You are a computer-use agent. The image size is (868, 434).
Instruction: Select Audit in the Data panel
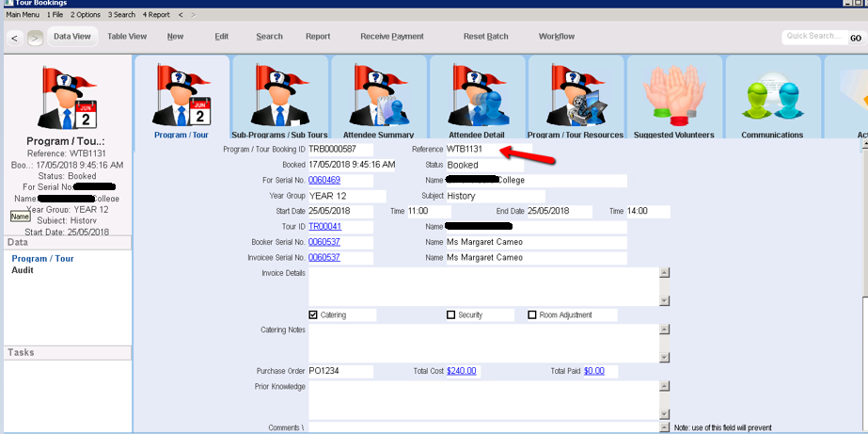[23, 270]
